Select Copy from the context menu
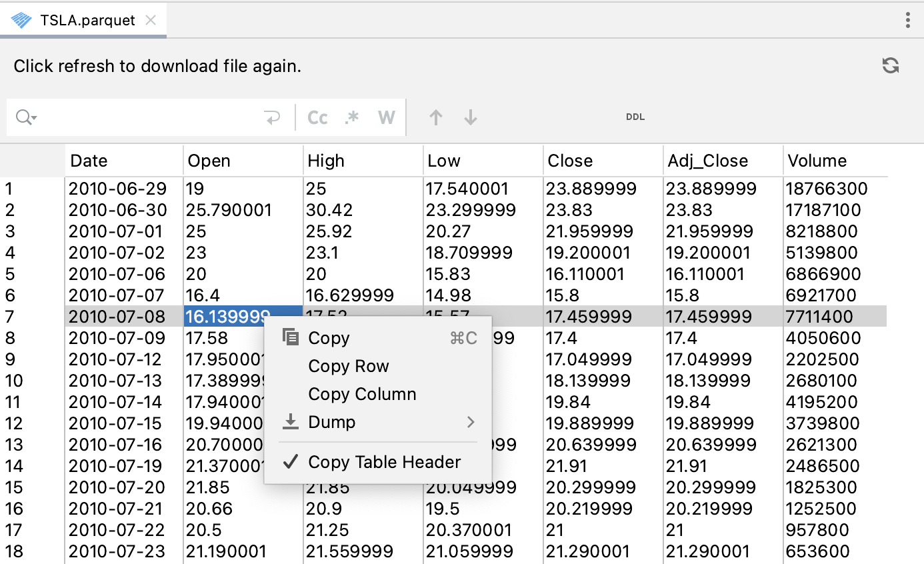 (x=327, y=338)
